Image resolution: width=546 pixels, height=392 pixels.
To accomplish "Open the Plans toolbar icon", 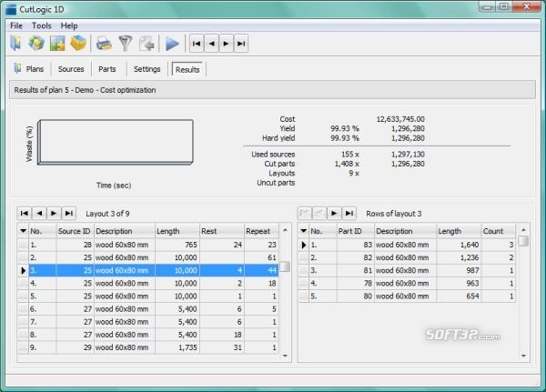I will 15,43.
